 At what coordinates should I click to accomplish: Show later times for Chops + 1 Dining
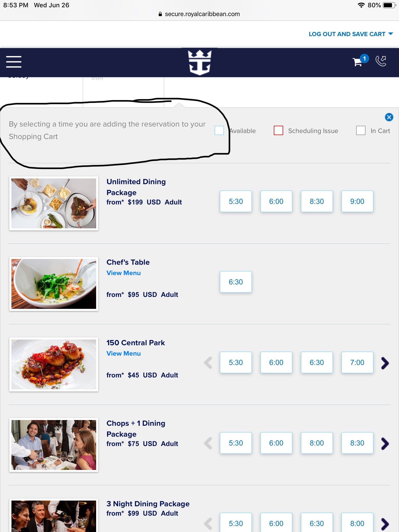(x=385, y=443)
